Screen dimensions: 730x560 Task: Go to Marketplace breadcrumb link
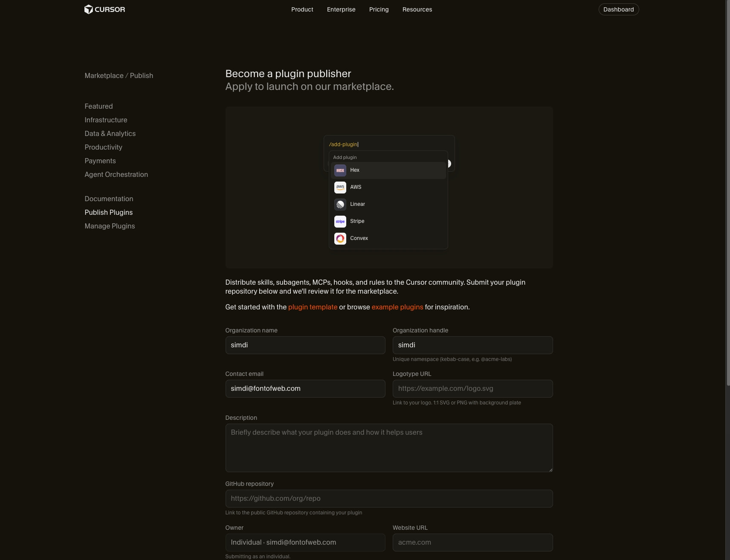tap(104, 75)
